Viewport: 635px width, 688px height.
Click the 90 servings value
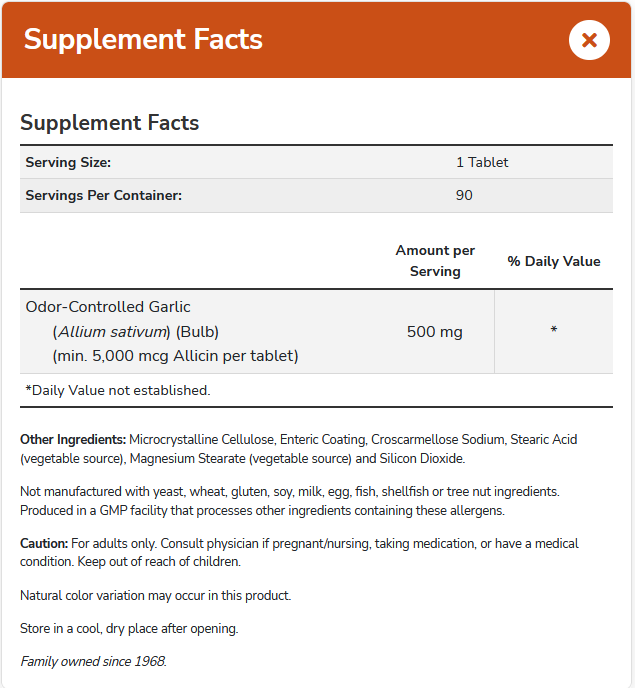pyautogui.click(x=464, y=195)
